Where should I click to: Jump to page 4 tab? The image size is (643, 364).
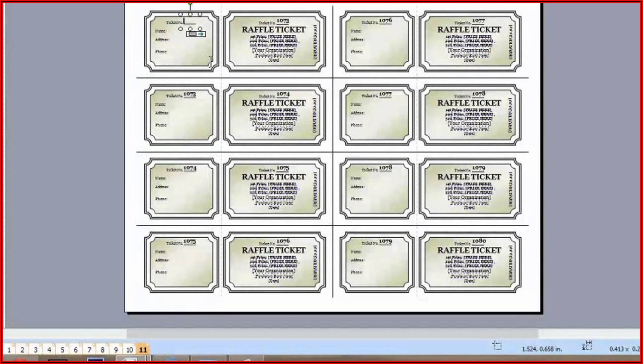(x=49, y=350)
